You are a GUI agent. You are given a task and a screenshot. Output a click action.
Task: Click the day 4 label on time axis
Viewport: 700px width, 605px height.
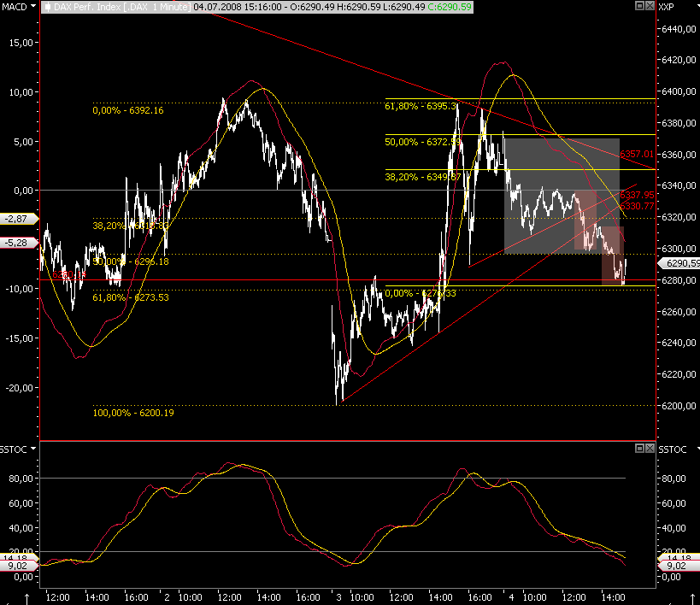coord(511,597)
